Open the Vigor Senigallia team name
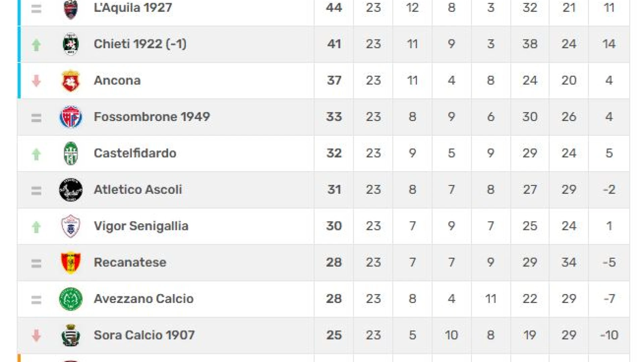The height and width of the screenshot is (362, 644). pyautogui.click(x=141, y=226)
